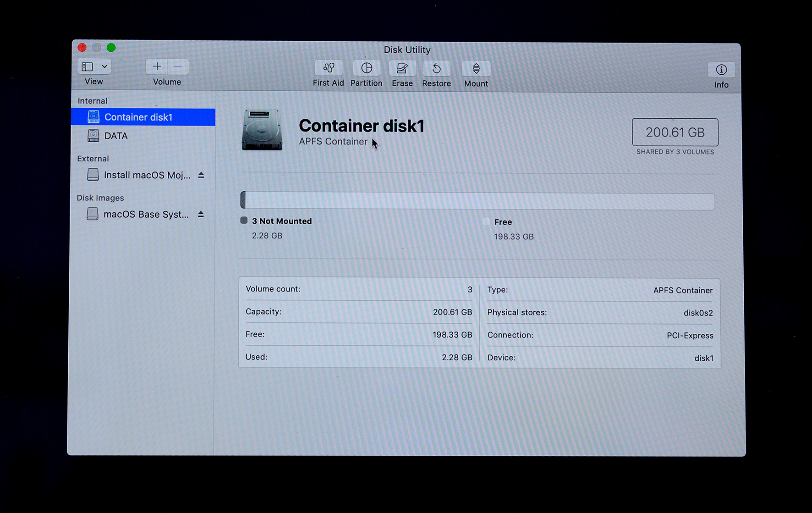
Task: Select the DATA volume
Action: 115,136
